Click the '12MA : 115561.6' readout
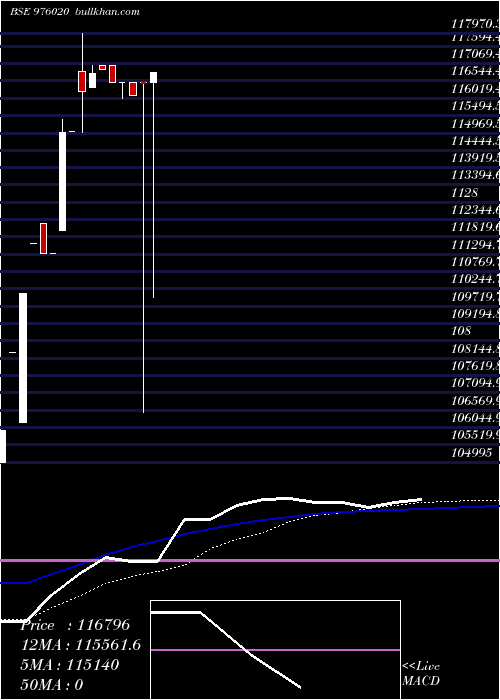 81,645
